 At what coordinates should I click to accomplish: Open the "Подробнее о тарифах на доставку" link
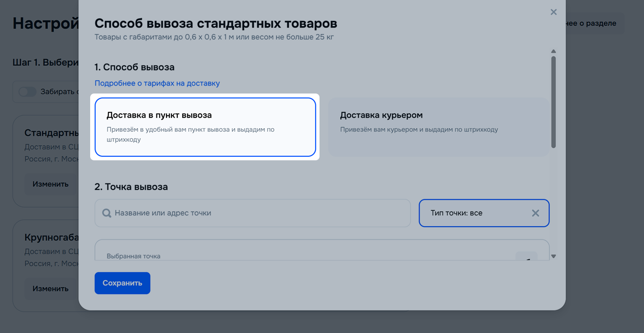click(x=157, y=83)
